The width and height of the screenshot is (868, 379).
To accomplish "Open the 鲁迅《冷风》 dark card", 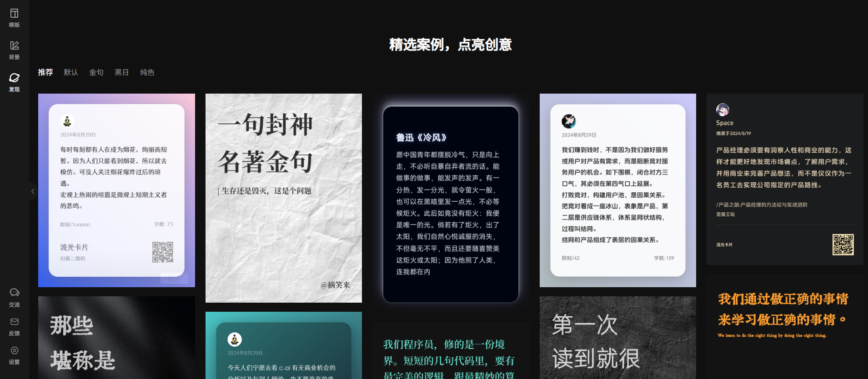I will click(x=451, y=204).
